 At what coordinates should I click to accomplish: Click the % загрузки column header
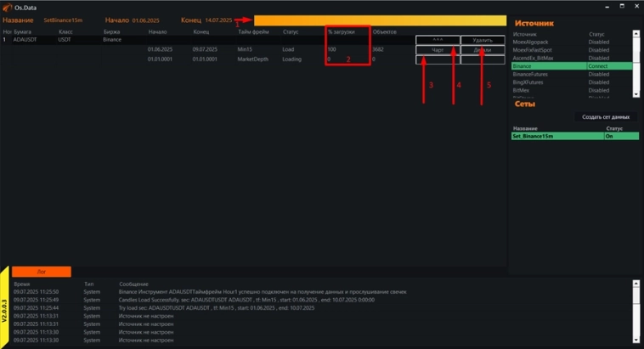tap(342, 31)
